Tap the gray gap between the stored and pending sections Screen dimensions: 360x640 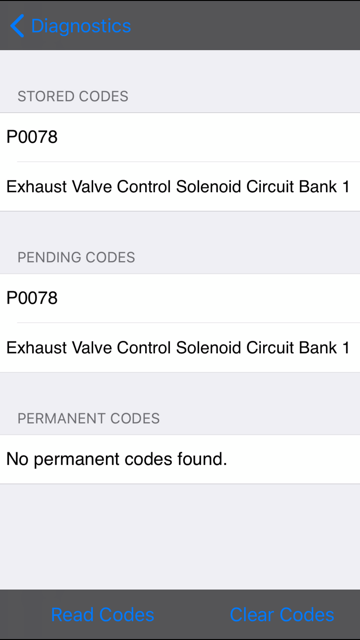tap(180, 229)
